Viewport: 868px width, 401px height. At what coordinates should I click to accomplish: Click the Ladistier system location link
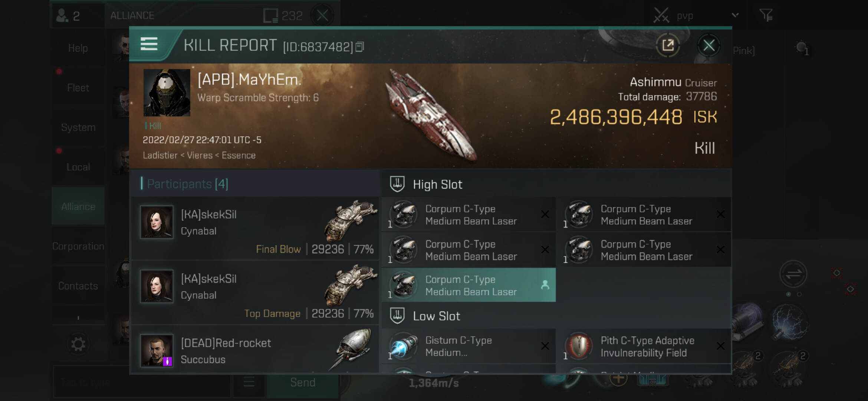[x=160, y=155]
